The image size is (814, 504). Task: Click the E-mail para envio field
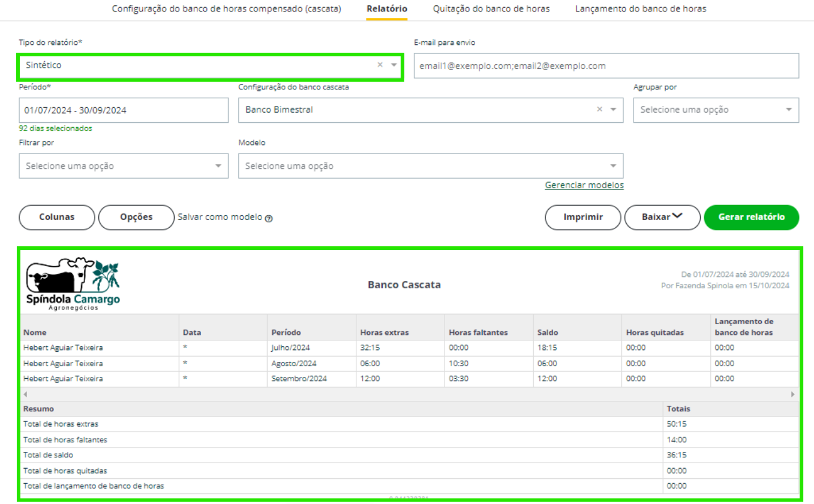[x=606, y=66]
